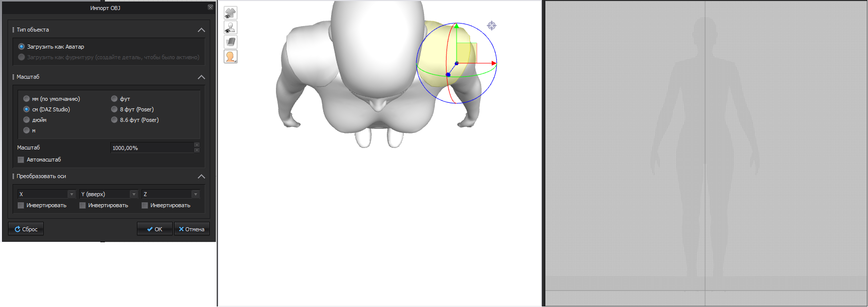
Task: Click the red X-axis arrow of gizmo
Action: pyautogui.click(x=494, y=63)
